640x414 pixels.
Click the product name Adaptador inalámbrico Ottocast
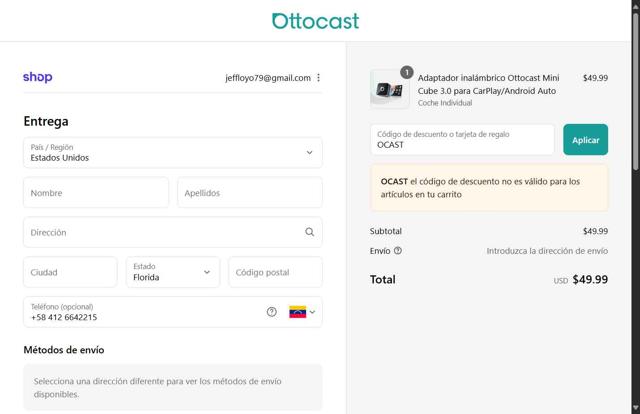pos(488,84)
